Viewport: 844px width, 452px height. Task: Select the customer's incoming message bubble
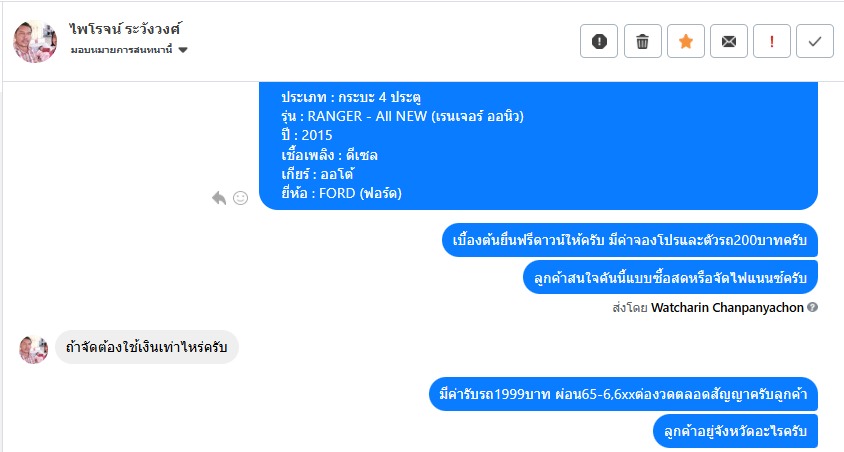[x=146, y=347]
